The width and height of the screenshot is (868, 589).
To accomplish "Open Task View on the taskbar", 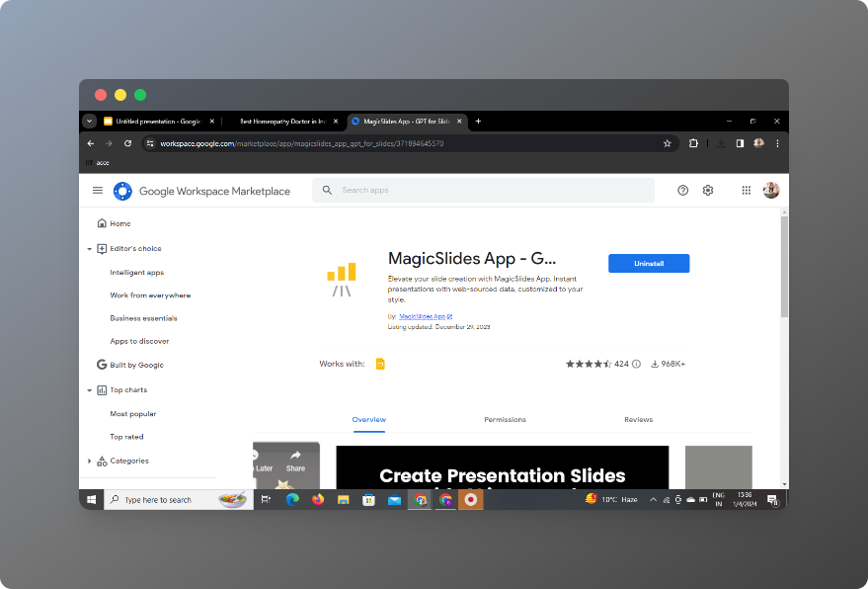I will pos(267,499).
